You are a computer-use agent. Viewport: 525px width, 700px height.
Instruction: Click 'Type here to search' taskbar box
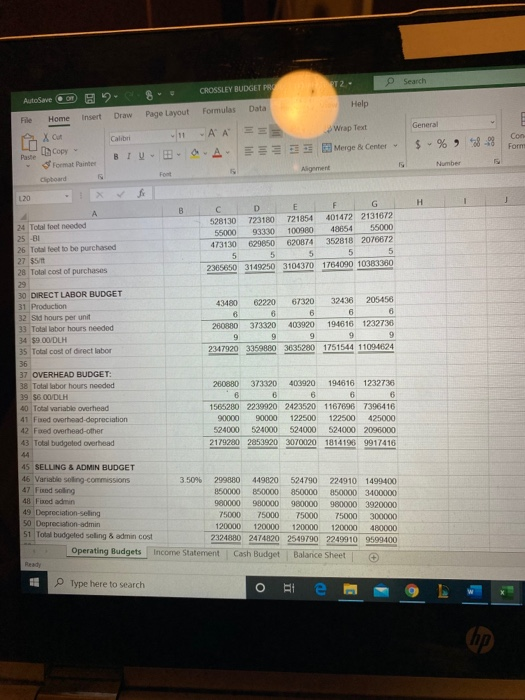147,585
